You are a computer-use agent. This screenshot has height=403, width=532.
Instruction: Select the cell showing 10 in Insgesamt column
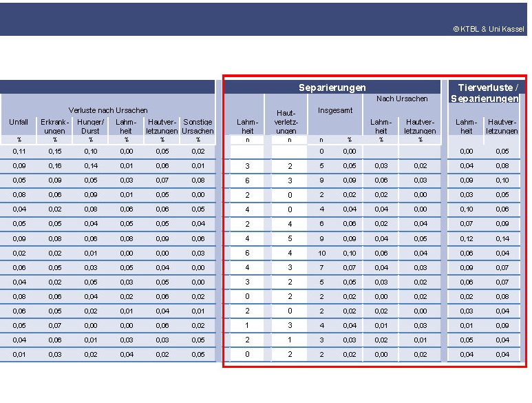pyautogui.click(x=321, y=253)
